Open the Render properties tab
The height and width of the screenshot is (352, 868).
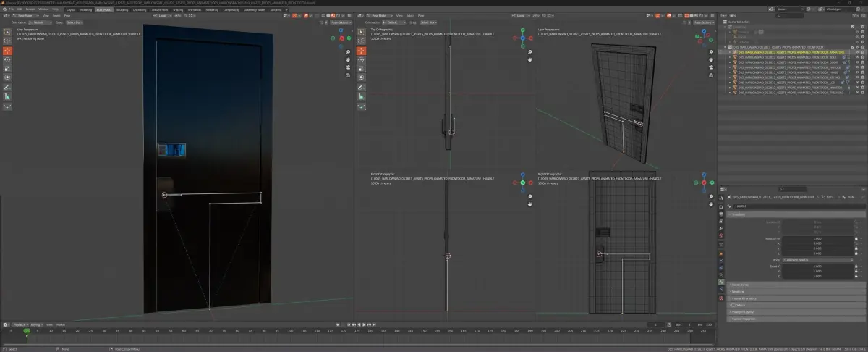[721, 206]
